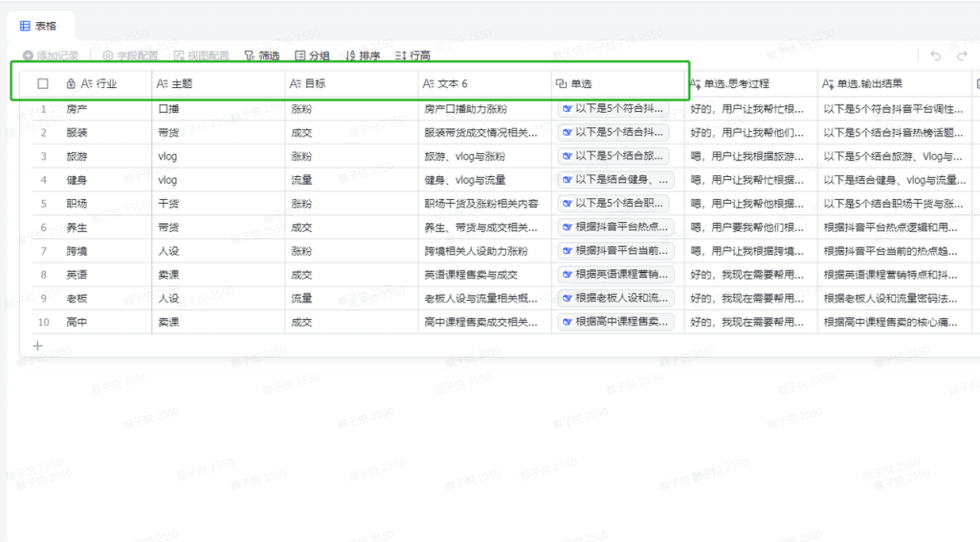Image resolution: width=980 pixels, height=542 pixels.
Task: Open 视图配置 view configuration
Action: coord(201,56)
